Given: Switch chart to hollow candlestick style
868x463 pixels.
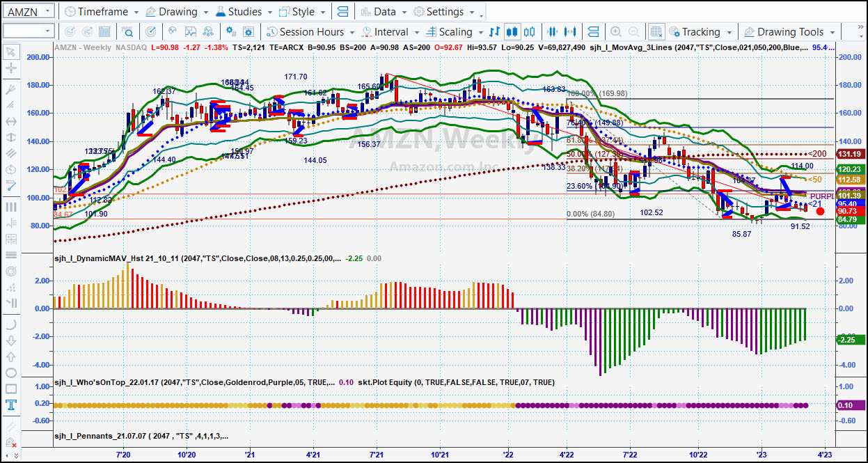Looking at the screenshot, I should tap(530, 31).
